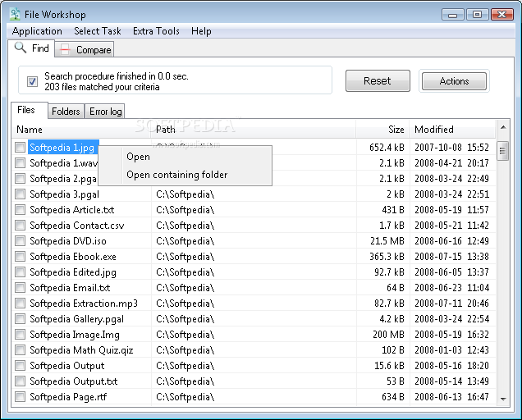
Task: Check the box for Softpedia Edited.jpg
Action: coord(21,272)
